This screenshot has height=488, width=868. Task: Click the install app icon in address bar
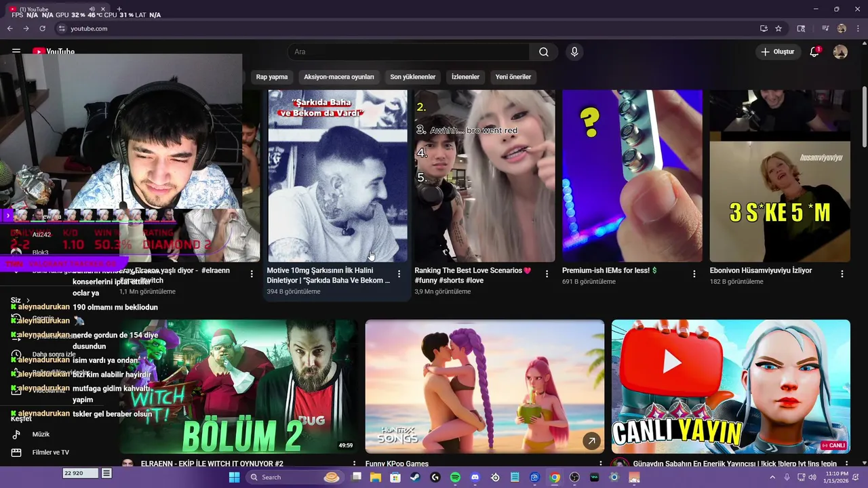coord(764,28)
